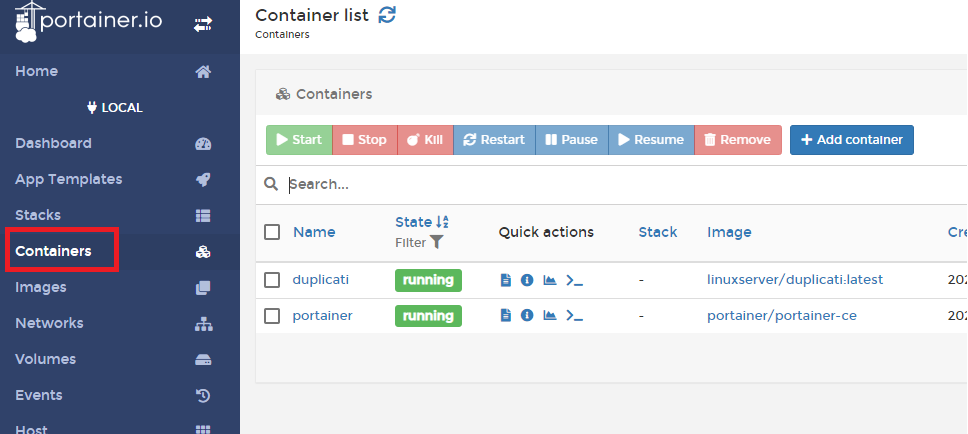Image resolution: width=968 pixels, height=434 pixels.
Task: Open logs for the portainer container
Action: click(x=506, y=316)
